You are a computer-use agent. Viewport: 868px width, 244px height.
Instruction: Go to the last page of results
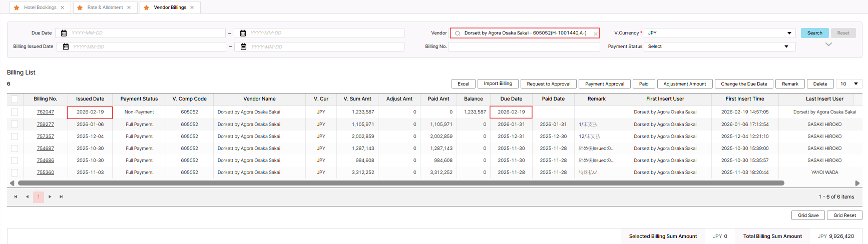tap(61, 197)
